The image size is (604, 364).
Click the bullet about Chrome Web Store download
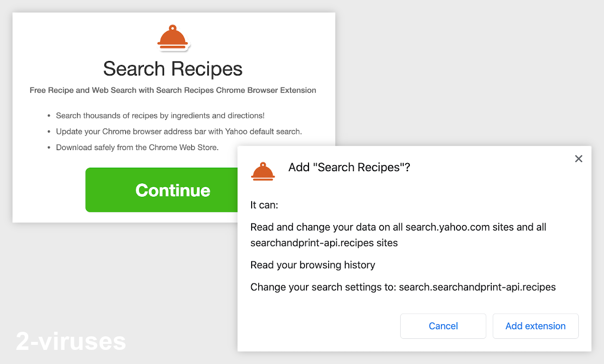[137, 148]
